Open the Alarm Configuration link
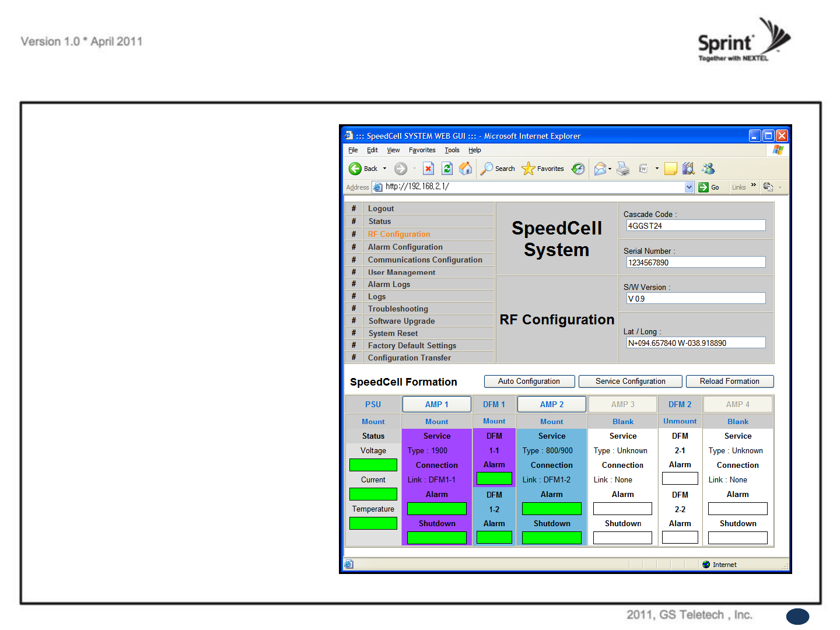840x630 pixels. (x=405, y=247)
